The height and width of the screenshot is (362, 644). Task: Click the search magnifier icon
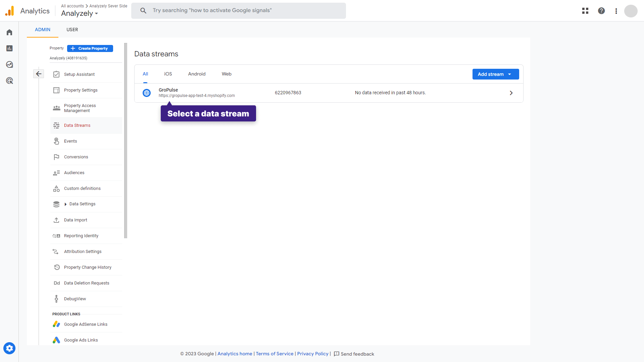pos(143,10)
